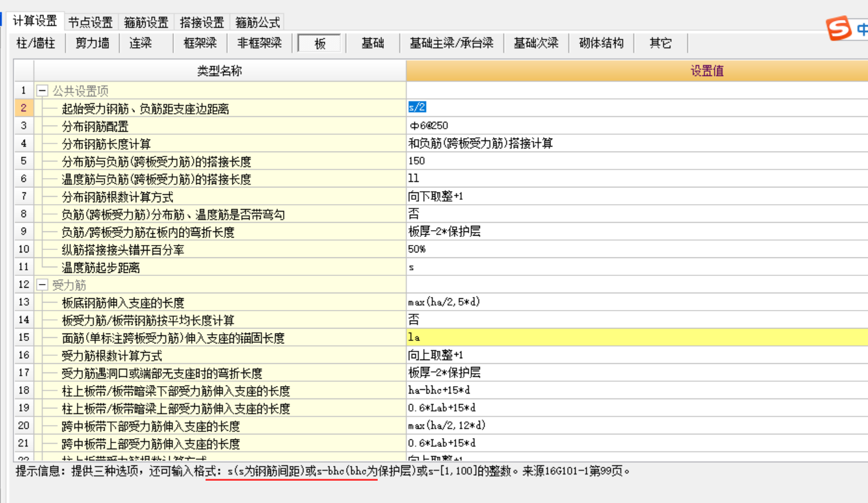Select the 基础次梁 category button
This screenshot has height=503, width=868.
[x=536, y=43]
